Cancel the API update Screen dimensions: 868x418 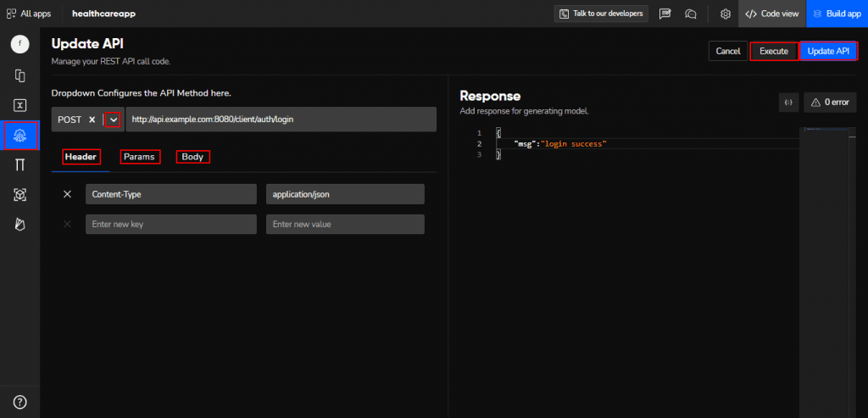tap(728, 51)
